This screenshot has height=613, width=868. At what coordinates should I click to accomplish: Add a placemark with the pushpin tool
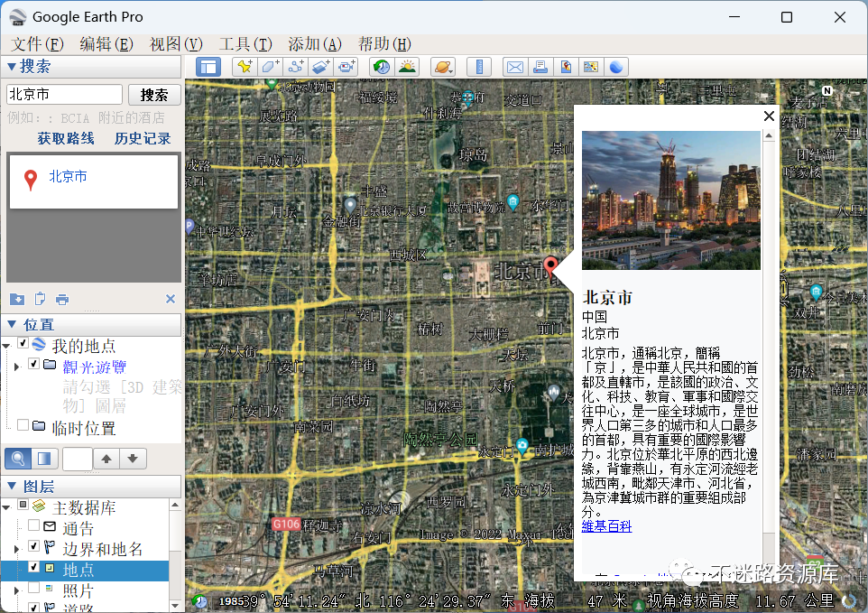coord(245,67)
